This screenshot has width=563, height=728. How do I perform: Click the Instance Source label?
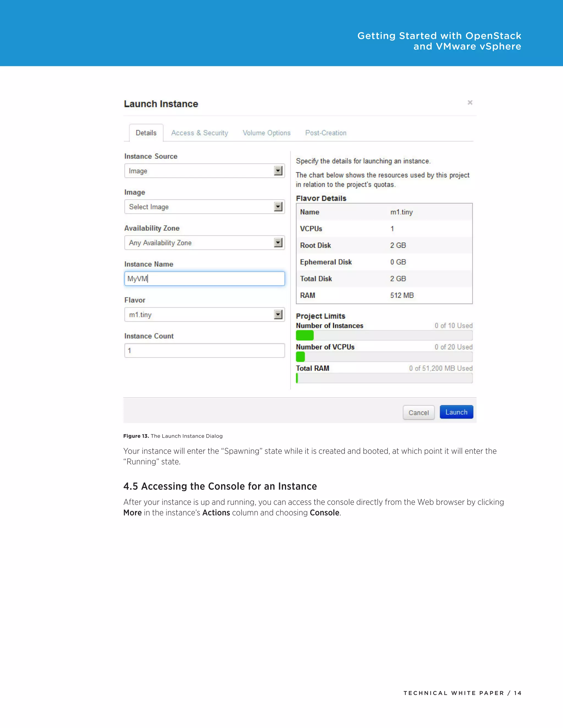tap(151, 156)
